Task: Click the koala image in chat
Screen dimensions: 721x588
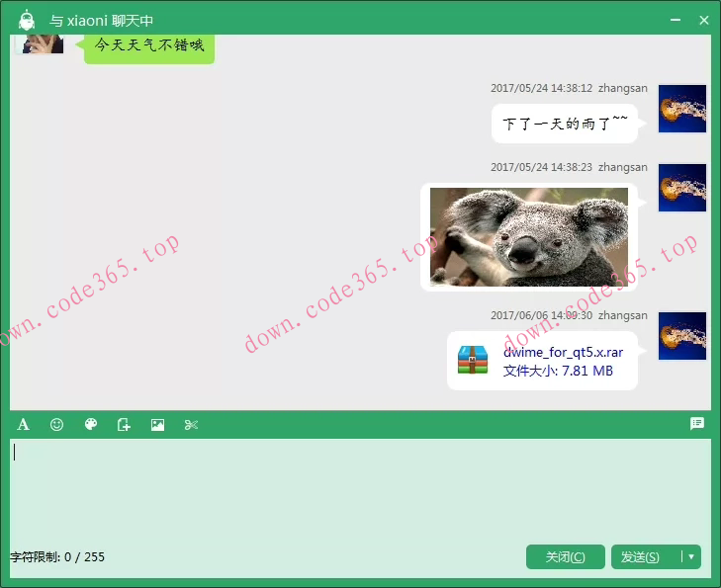Action: pyautogui.click(x=528, y=237)
